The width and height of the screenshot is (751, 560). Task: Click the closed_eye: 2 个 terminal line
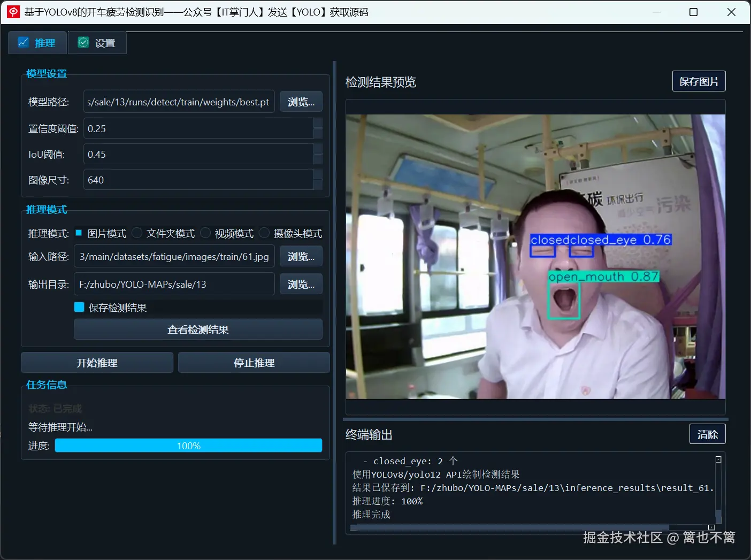pyautogui.click(x=410, y=461)
